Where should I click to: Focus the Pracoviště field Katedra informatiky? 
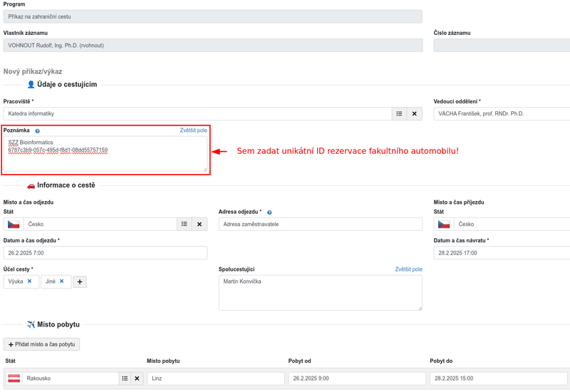click(x=197, y=114)
